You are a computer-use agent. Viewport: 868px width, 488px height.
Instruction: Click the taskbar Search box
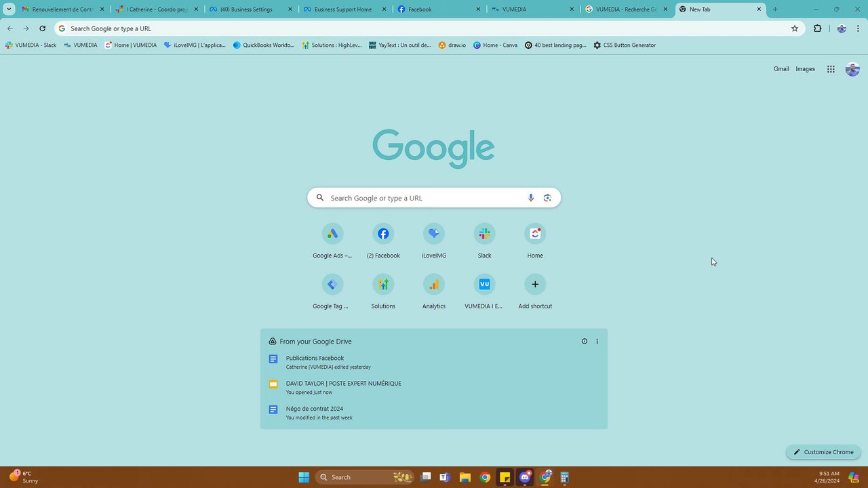point(366,477)
